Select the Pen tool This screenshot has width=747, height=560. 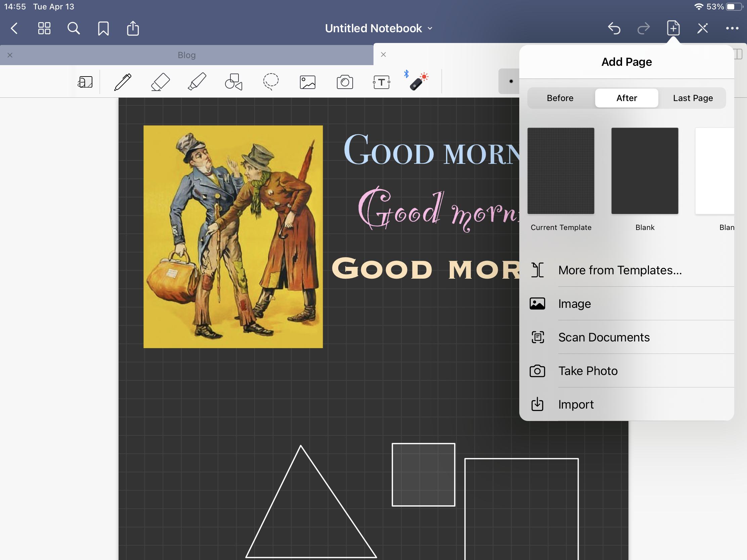click(x=123, y=82)
